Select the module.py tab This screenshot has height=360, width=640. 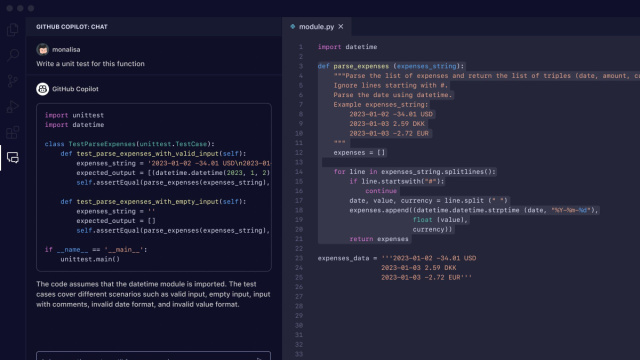coord(317,27)
